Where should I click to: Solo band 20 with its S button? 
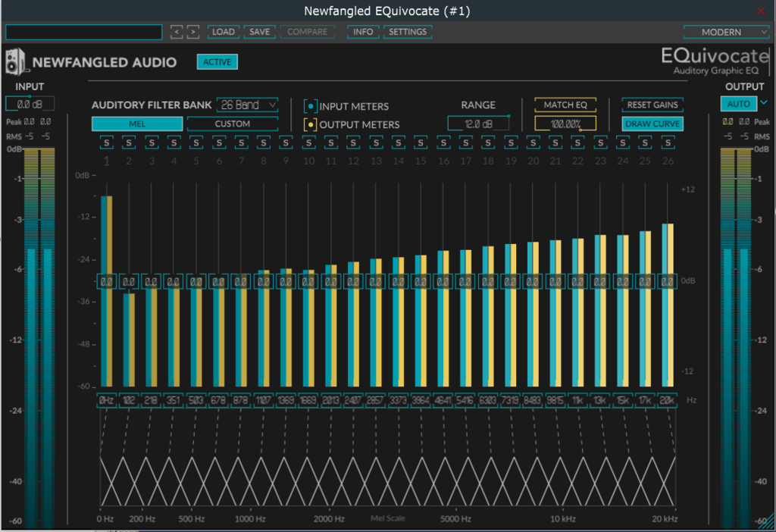click(x=533, y=143)
